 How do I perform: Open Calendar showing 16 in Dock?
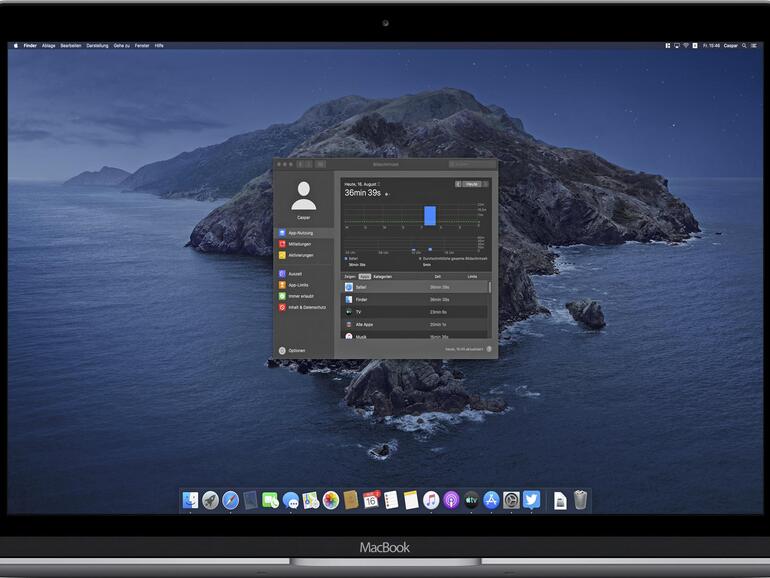pos(371,500)
